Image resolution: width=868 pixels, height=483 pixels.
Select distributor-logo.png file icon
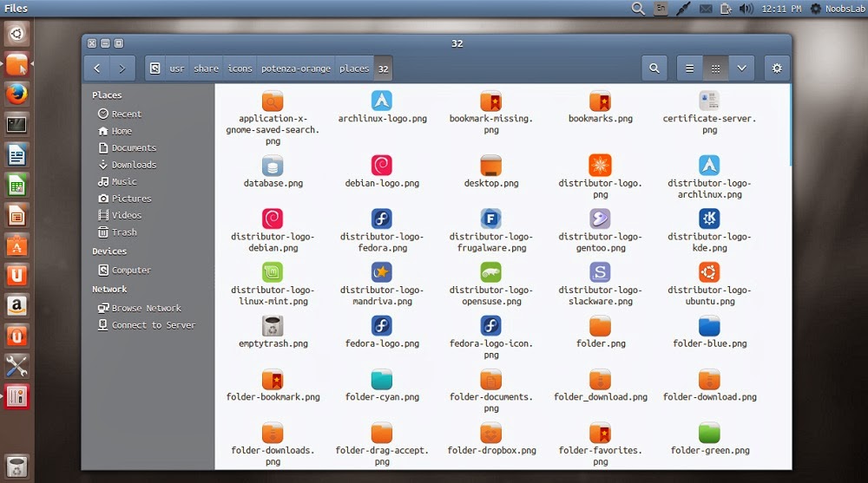click(x=600, y=166)
